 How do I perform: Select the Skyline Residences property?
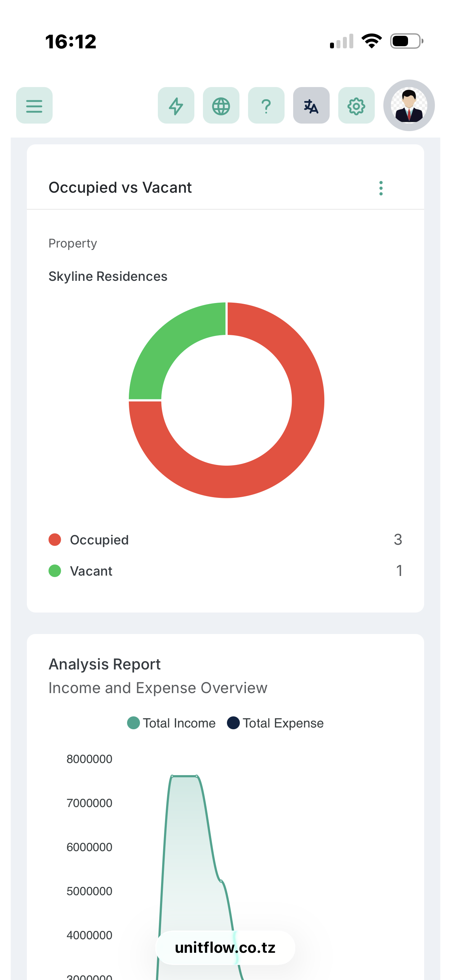pyautogui.click(x=108, y=276)
